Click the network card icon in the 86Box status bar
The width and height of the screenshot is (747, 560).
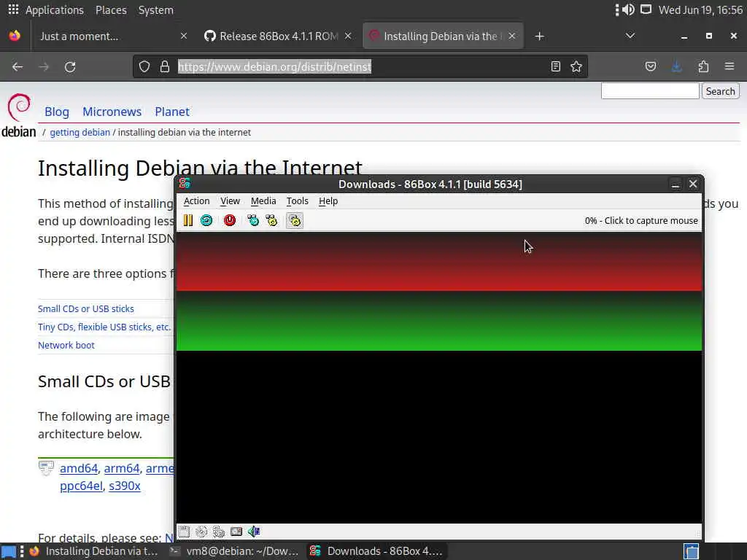(x=236, y=532)
